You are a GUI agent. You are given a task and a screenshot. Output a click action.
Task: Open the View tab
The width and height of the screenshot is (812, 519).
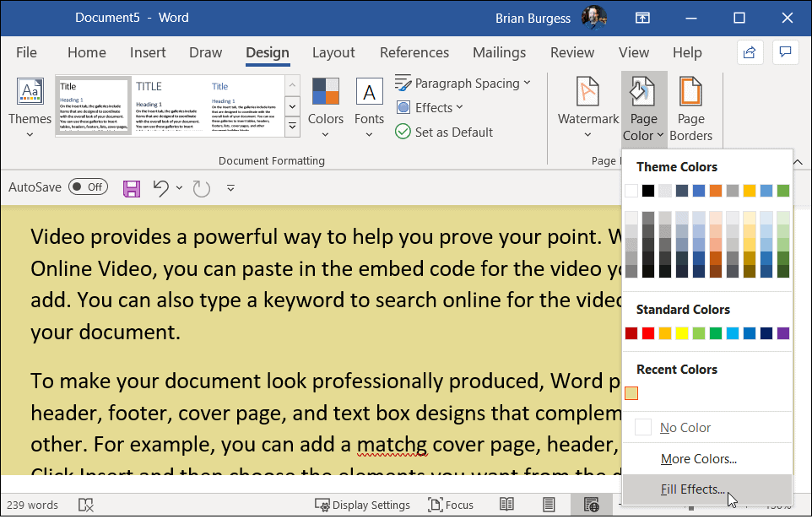click(x=634, y=52)
